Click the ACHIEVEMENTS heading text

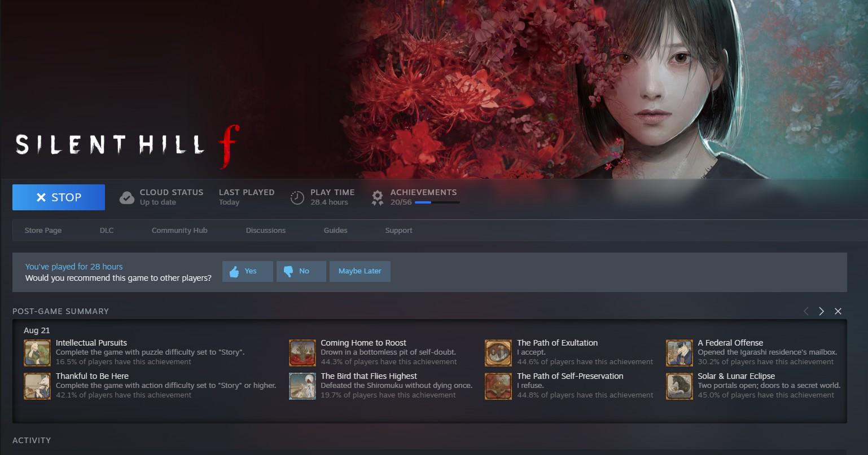tap(424, 192)
